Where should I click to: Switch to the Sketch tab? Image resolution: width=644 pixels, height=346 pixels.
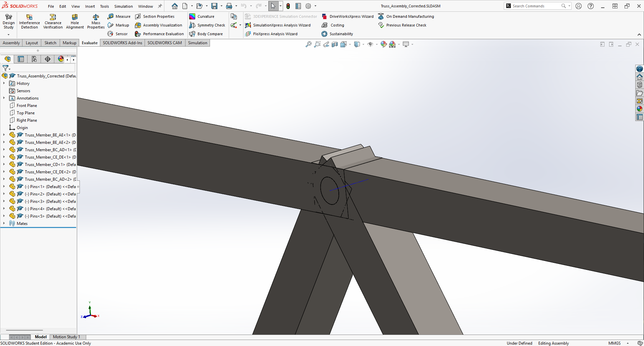pyautogui.click(x=50, y=43)
